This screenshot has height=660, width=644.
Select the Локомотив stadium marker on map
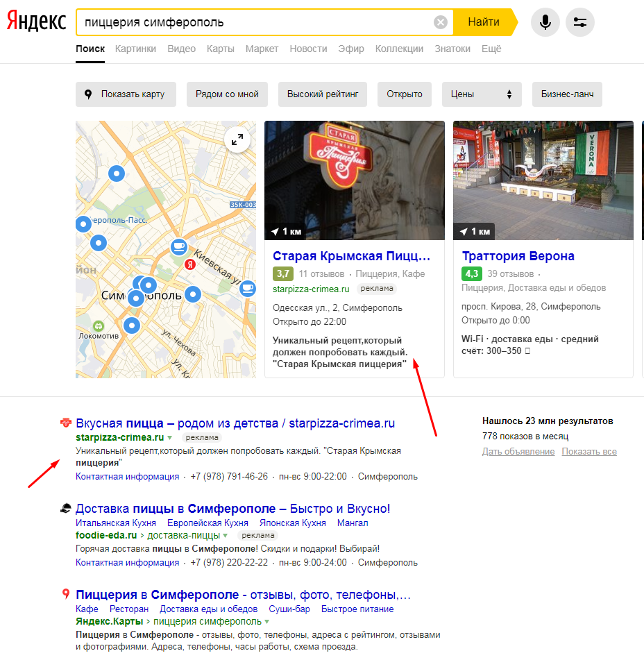(99, 325)
